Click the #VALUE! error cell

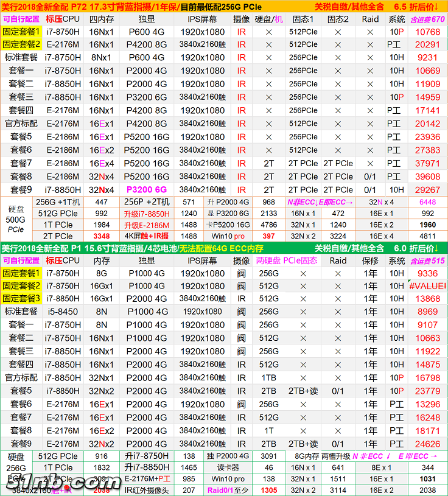tap(428, 286)
